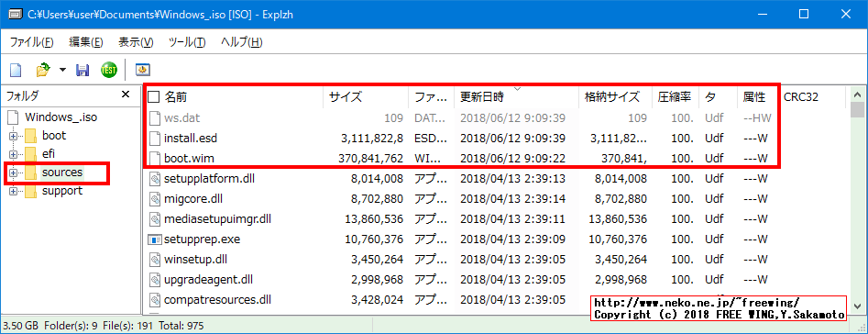
Task: Open the ヘルプ(H) menu
Action: click(241, 42)
